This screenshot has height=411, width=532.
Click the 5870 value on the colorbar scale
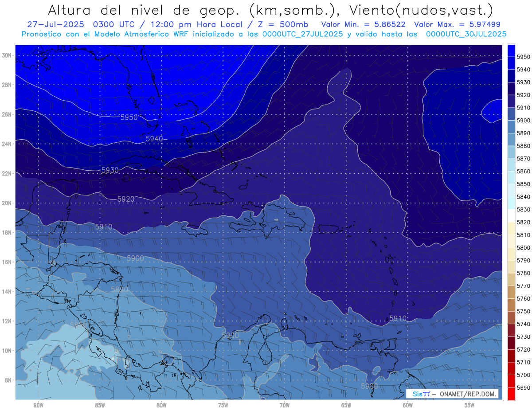(x=524, y=159)
